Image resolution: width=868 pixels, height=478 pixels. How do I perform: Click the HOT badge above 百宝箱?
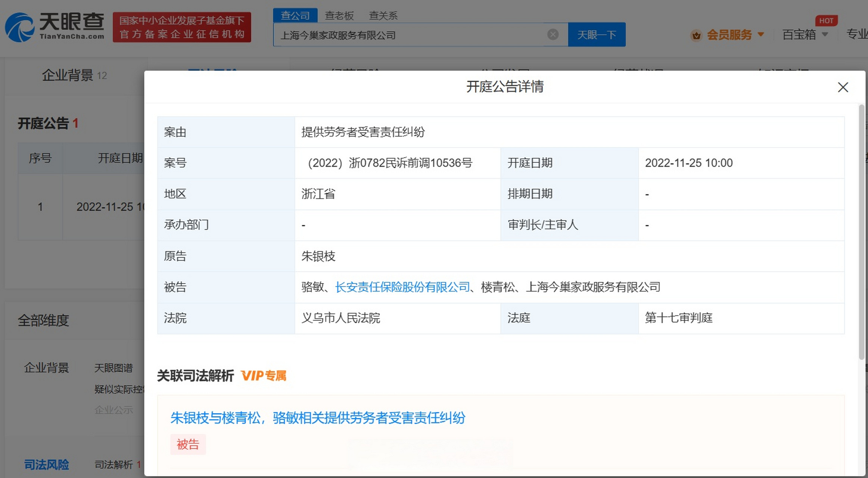pyautogui.click(x=826, y=21)
